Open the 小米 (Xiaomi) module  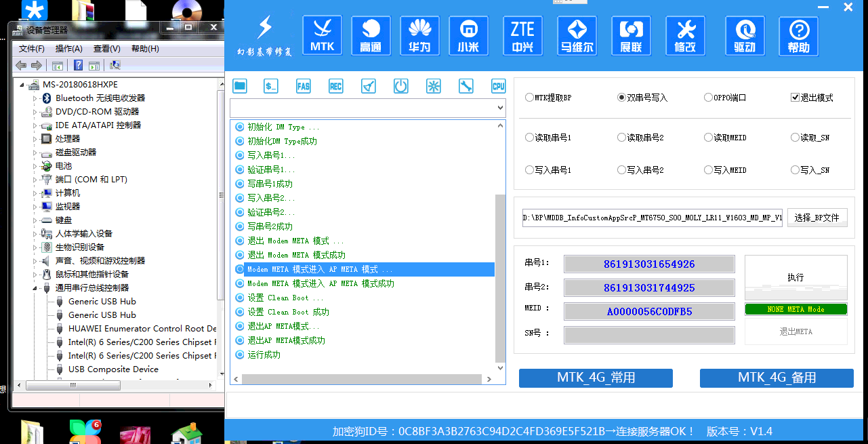[x=468, y=35]
